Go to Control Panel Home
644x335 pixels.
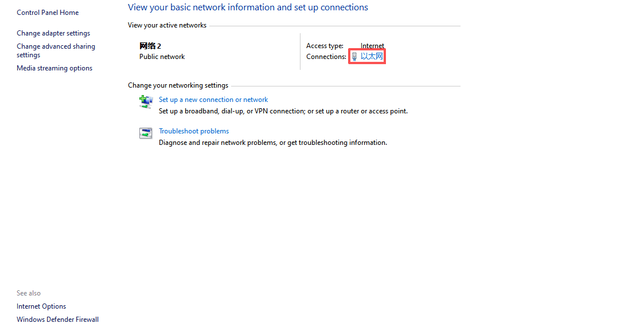click(x=48, y=13)
